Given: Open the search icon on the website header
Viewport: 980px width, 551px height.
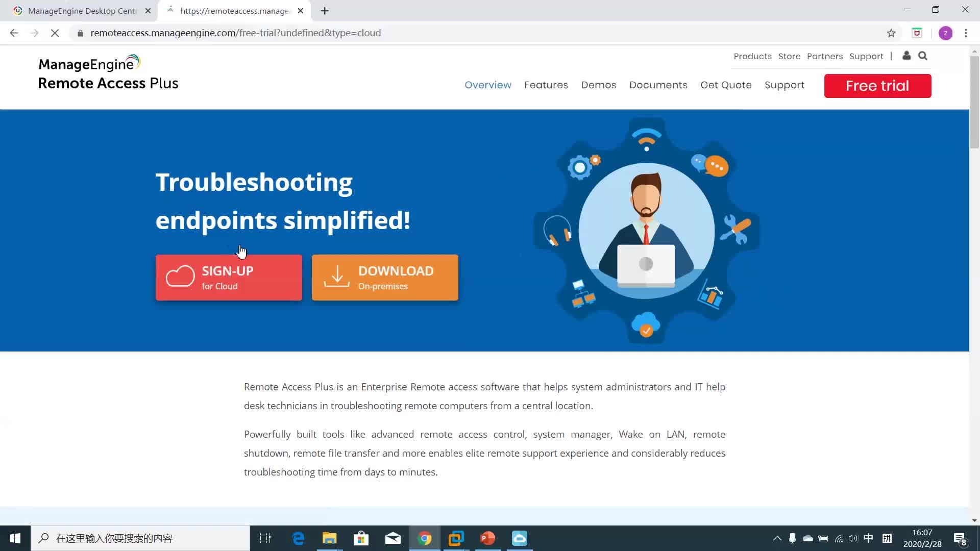Looking at the screenshot, I should [923, 56].
